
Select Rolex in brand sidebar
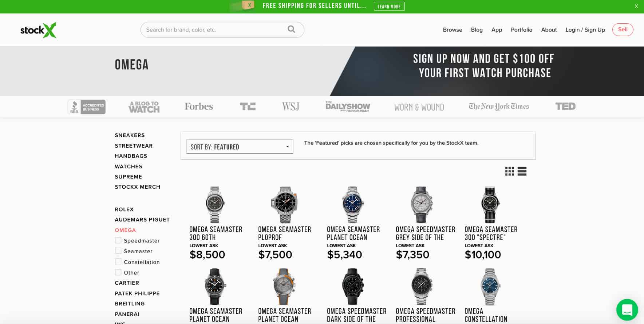(124, 209)
